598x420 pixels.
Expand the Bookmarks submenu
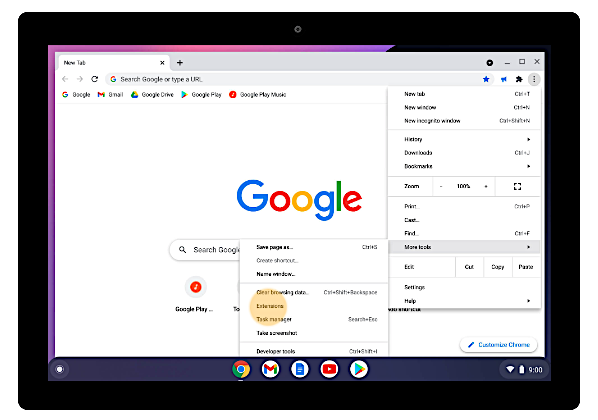[464, 166]
